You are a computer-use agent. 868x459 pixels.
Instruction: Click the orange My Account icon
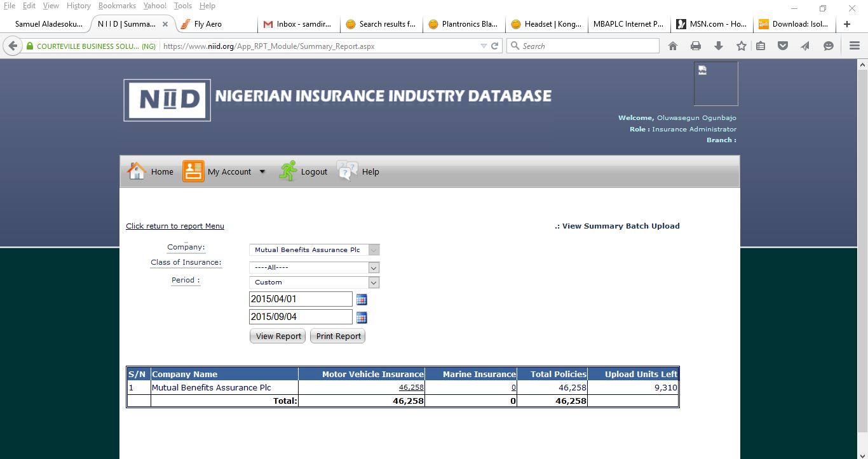point(193,171)
